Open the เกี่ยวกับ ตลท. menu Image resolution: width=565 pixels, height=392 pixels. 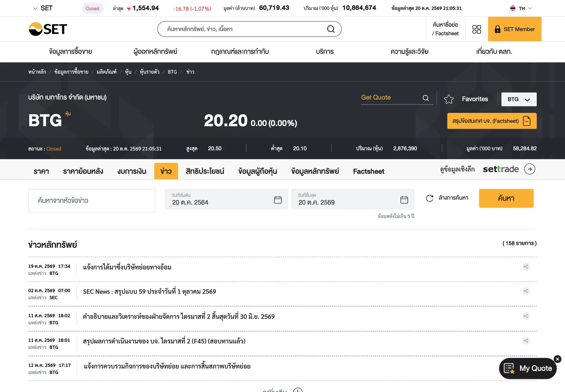point(494,52)
